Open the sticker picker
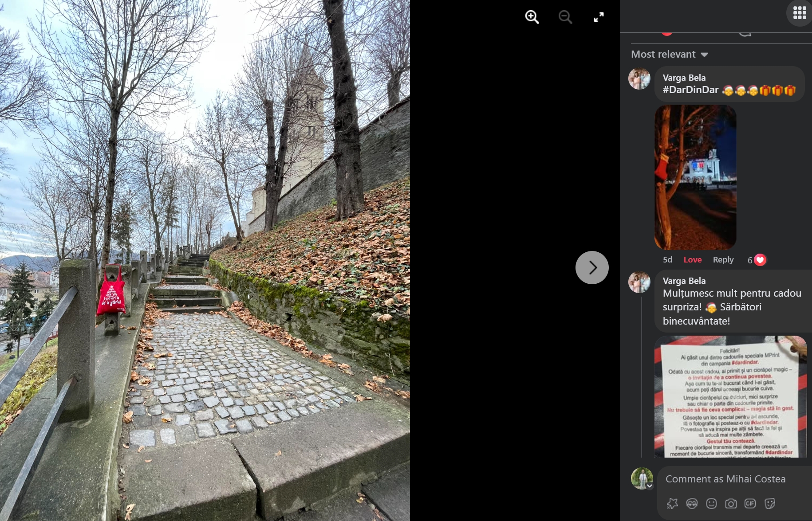 770,503
